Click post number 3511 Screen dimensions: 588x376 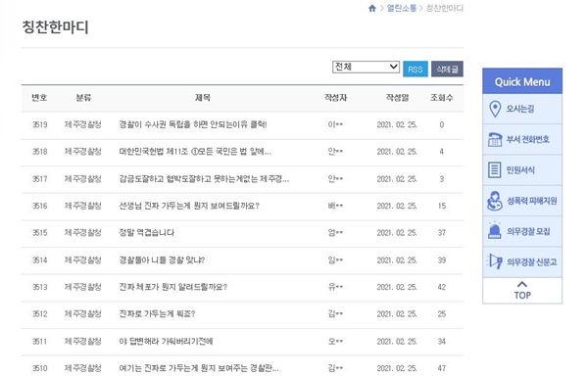click(40, 342)
